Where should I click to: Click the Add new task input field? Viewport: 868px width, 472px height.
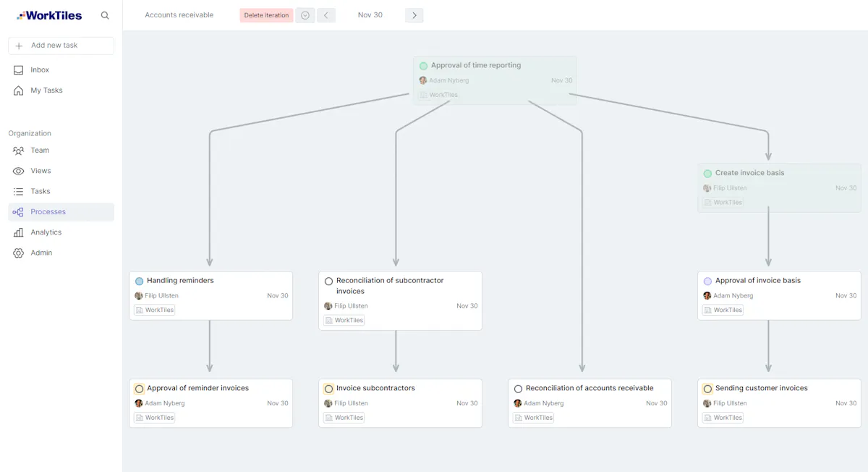tap(61, 46)
